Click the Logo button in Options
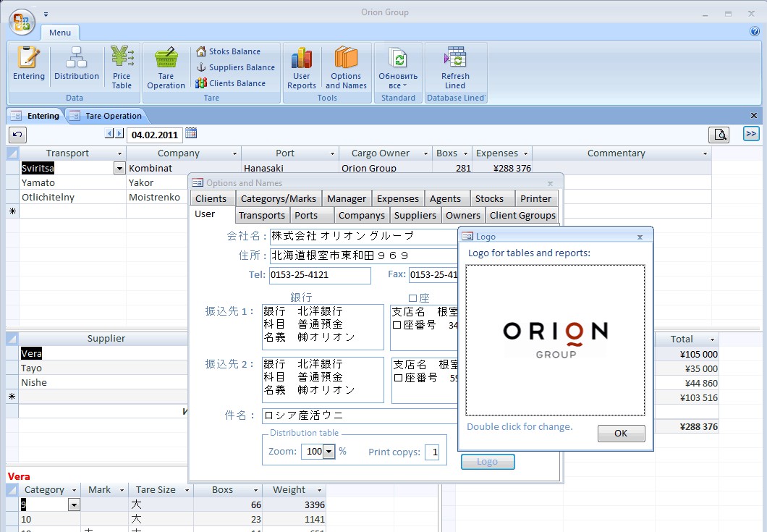Image resolution: width=767 pixels, height=532 pixels. pyautogui.click(x=487, y=462)
